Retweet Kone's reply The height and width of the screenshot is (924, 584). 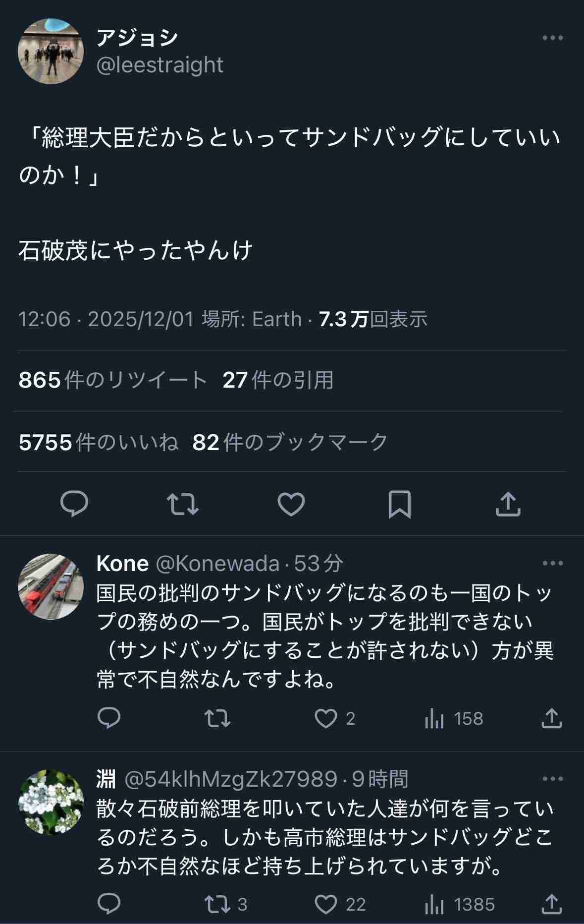click(x=217, y=718)
